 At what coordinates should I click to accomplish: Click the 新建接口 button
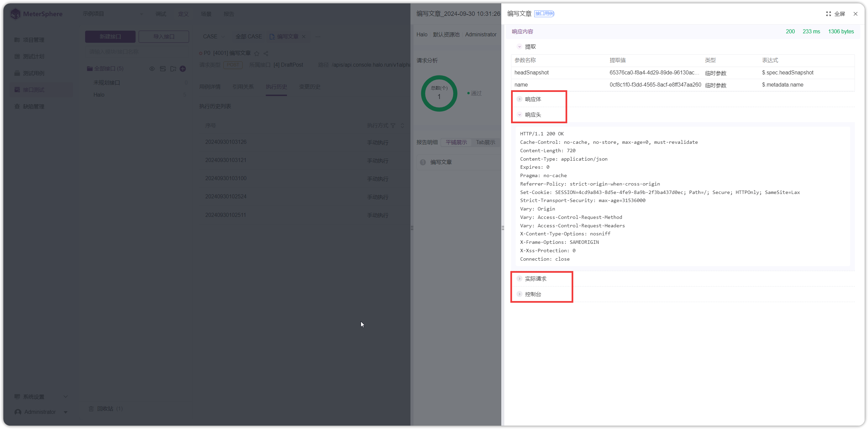click(x=110, y=36)
